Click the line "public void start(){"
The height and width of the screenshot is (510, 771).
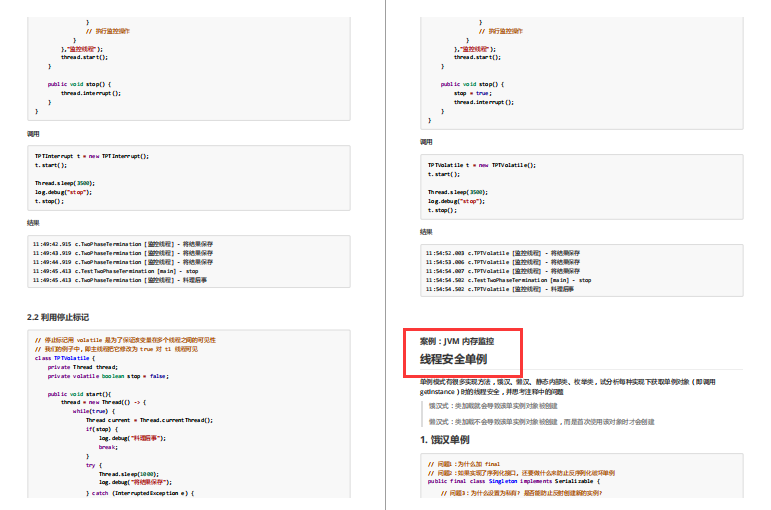tap(79, 394)
